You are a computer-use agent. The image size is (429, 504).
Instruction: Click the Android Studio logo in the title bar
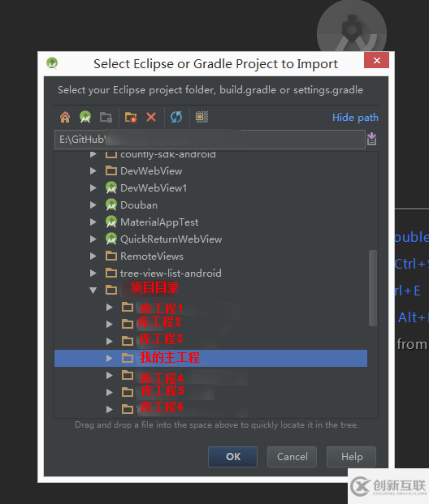(52, 62)
